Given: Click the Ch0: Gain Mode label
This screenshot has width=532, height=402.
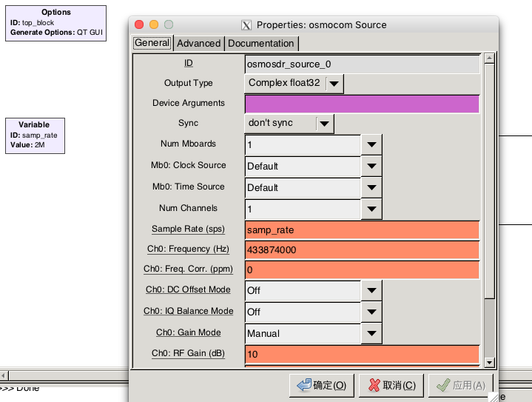Looking at the screenshot, I should point(188,332).
